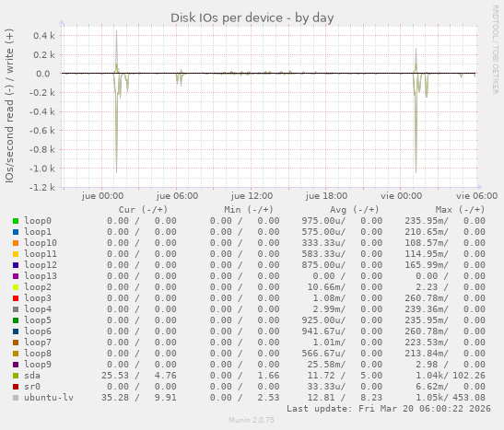The width and height of the screenshot is (504, 430).
Task: Click the loop7 brown color swatch
Action: [x=16, y=343]
